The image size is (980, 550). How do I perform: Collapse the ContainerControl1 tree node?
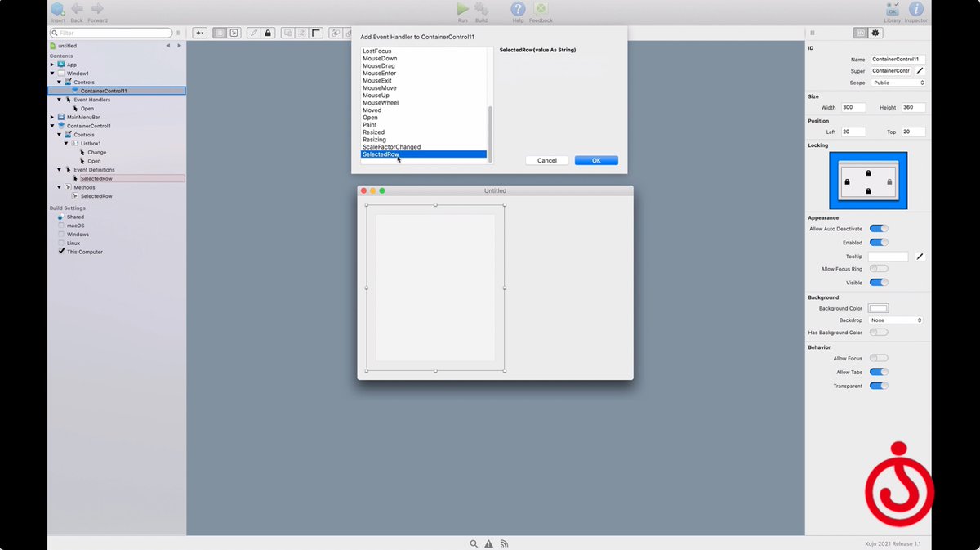click(52, 126)
